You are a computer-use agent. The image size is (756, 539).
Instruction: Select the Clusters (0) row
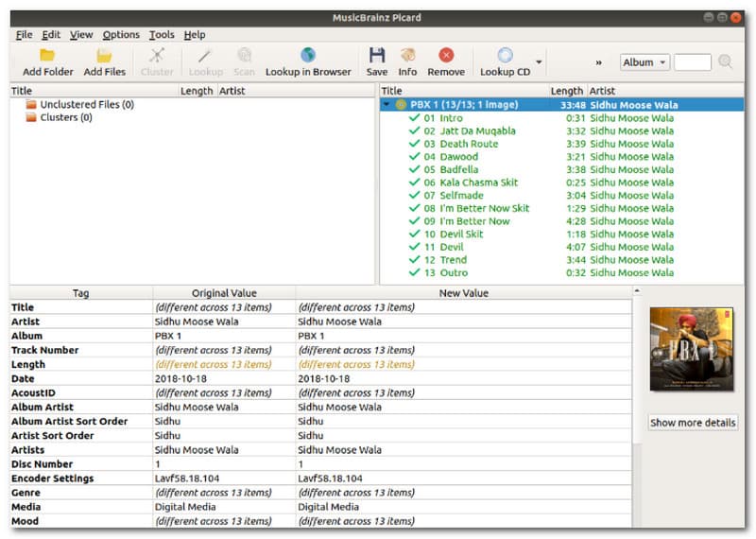[x=192, y=117]
